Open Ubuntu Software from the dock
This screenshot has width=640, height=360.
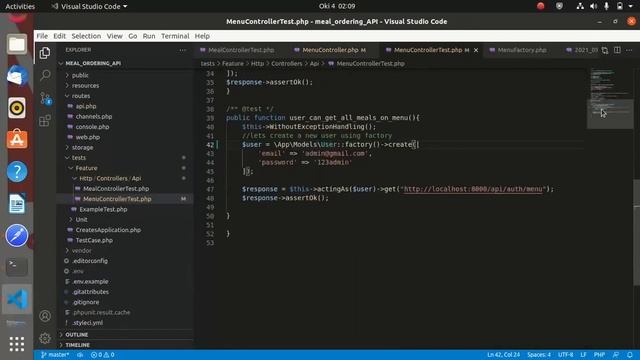[x=17, y=140]
